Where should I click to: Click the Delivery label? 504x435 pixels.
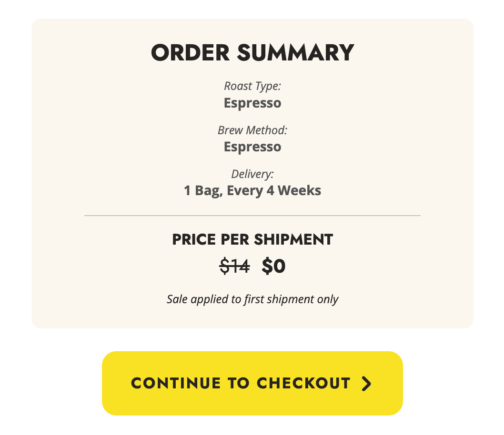pyautogui.click(x=252, y=174)
